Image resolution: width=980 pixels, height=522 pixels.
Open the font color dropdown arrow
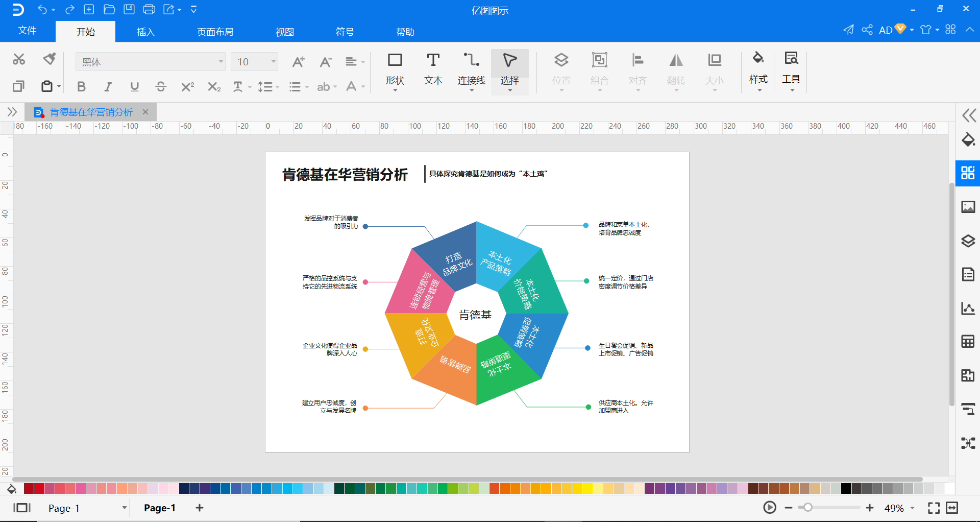coord(363,87)
